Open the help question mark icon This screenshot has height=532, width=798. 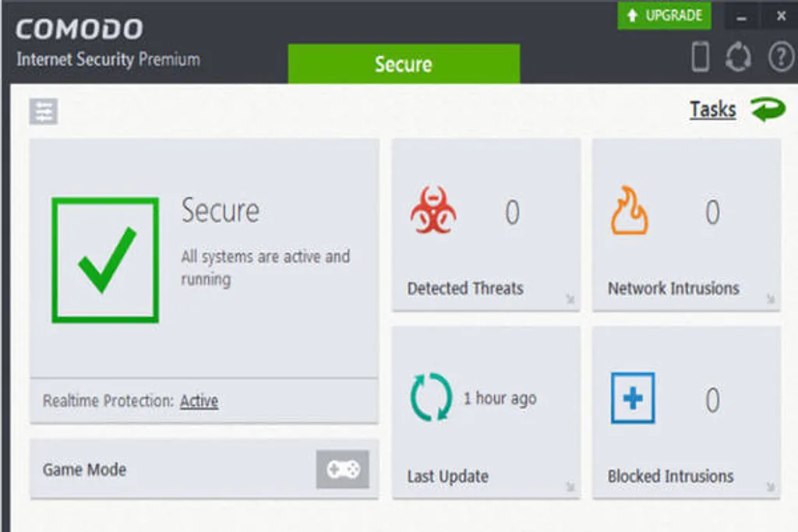[x=781, y=56]
